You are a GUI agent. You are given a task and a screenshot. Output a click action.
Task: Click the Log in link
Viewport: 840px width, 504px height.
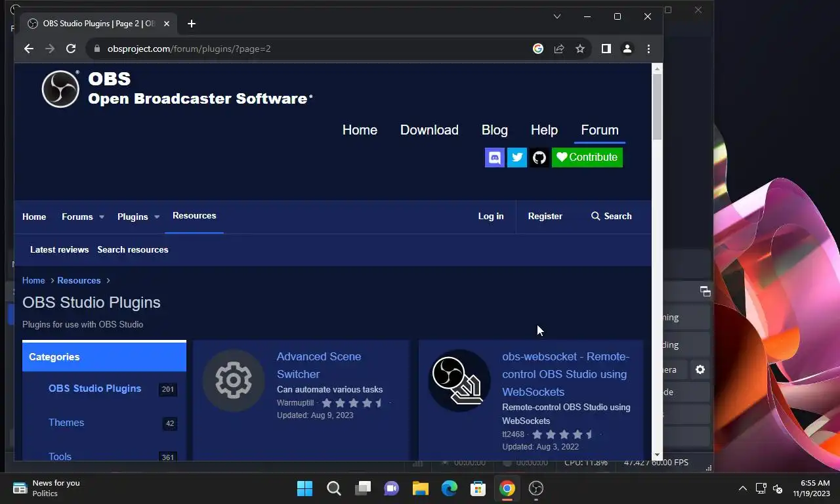pyautogui.click(x=491, y=216)
